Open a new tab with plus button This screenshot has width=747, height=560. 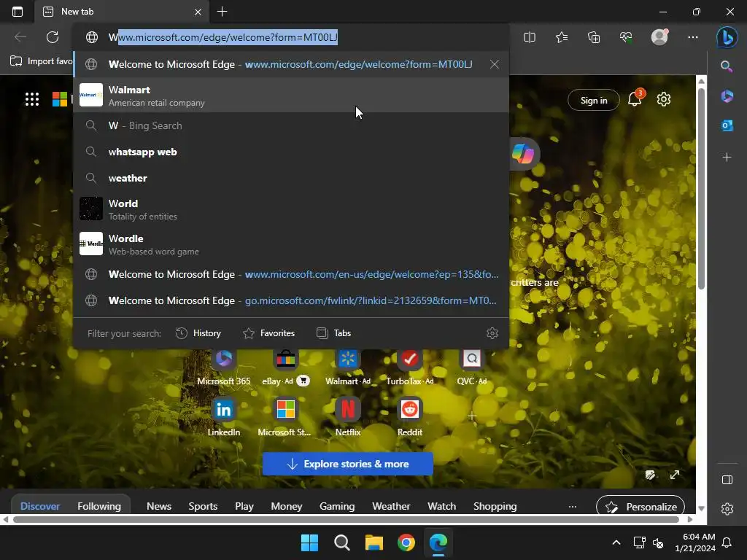click(222, 12)
